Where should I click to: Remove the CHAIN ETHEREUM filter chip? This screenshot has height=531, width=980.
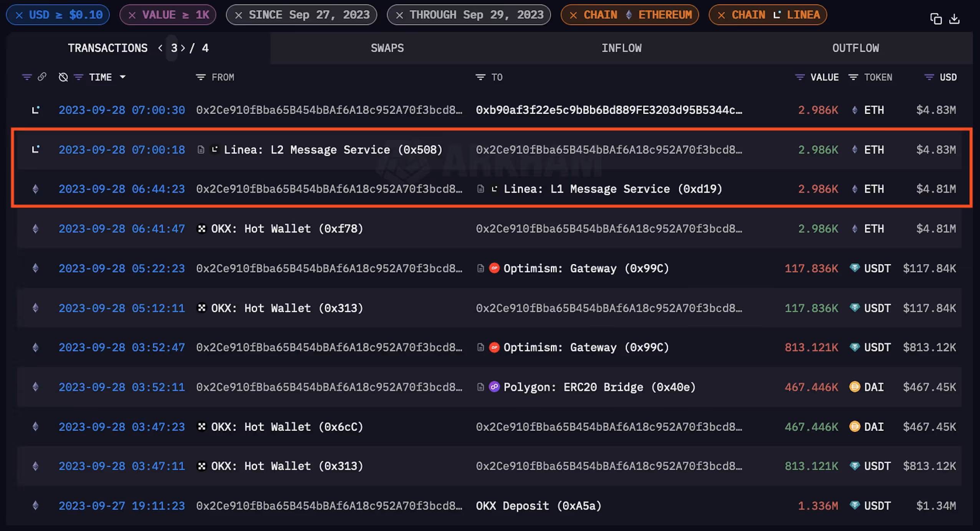(x=573, y=15)
